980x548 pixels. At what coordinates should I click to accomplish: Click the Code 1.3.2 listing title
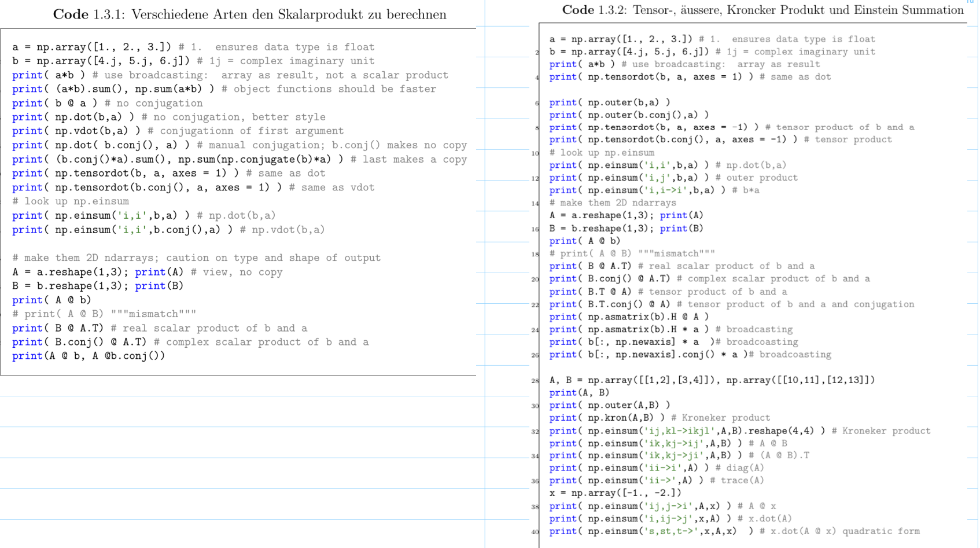click(762, 10)
